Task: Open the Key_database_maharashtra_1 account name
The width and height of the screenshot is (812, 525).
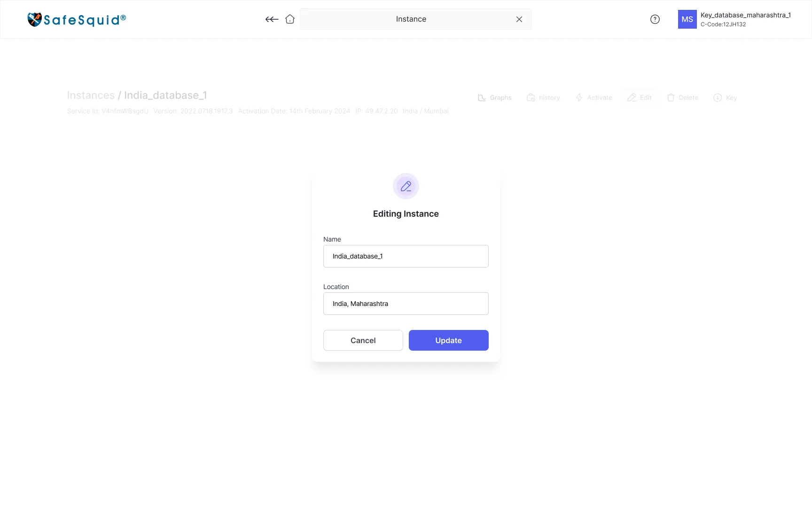Action: pyautogui.click(x=745, y=15)
